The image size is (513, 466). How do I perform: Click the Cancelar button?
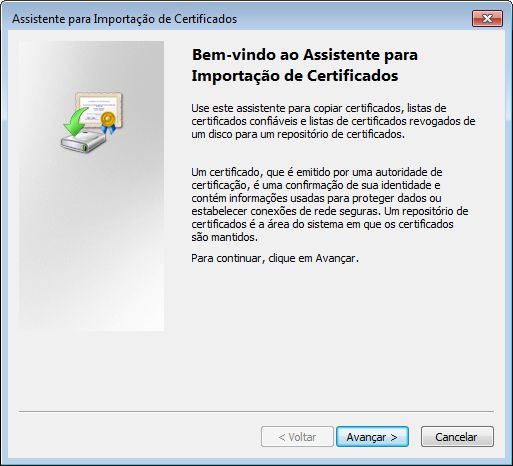pos(457,437)
